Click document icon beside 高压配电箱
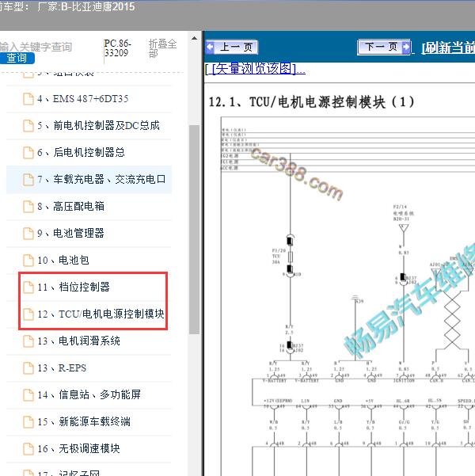Image resolution: width=475 pixels, height=476 pixels. click(28, 207)
